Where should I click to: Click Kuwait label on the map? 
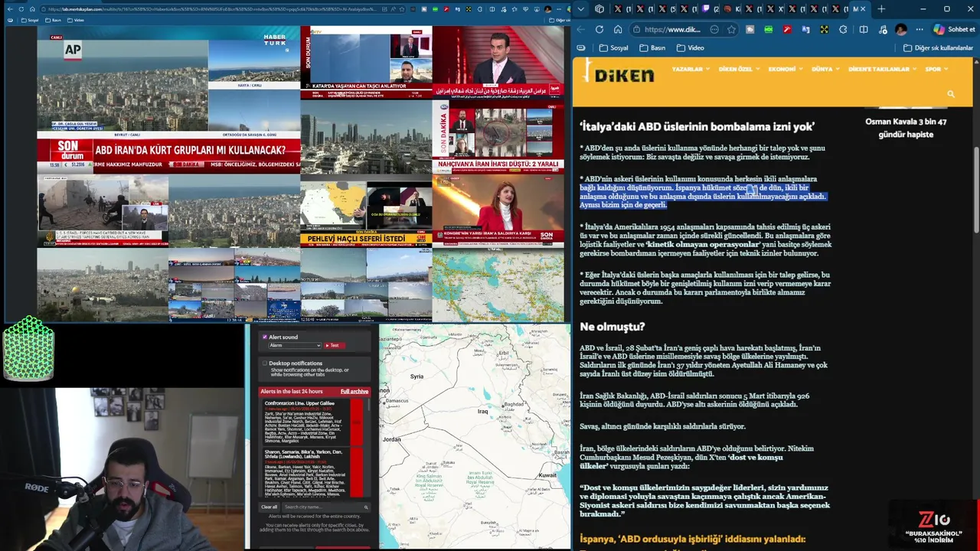(x=547, y=475)
